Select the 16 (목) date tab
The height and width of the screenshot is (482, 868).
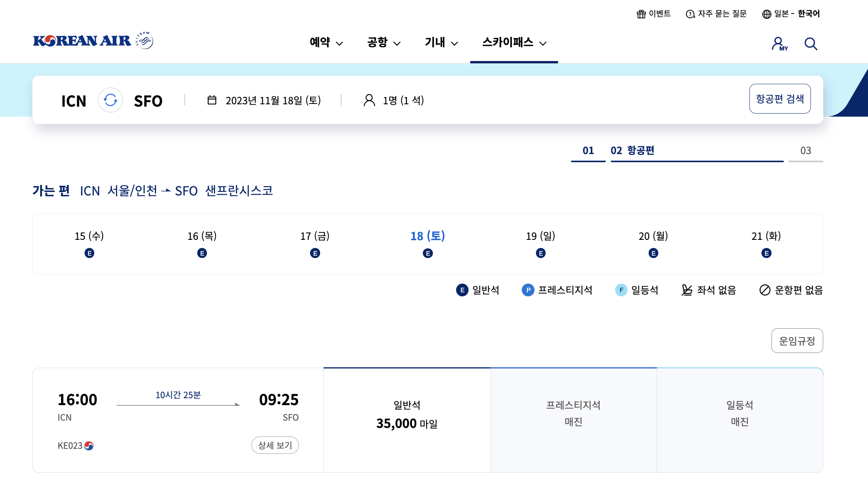click(x=202, y=244)
